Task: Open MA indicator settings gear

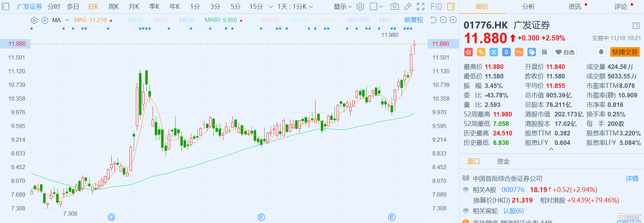Action: (34, 20)
